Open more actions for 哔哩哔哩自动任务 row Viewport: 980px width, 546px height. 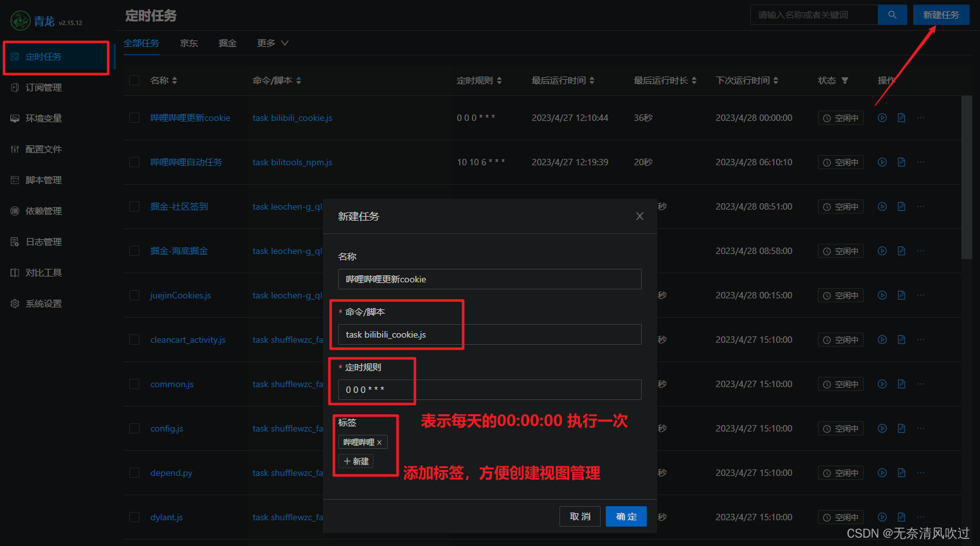coord(921,162)
